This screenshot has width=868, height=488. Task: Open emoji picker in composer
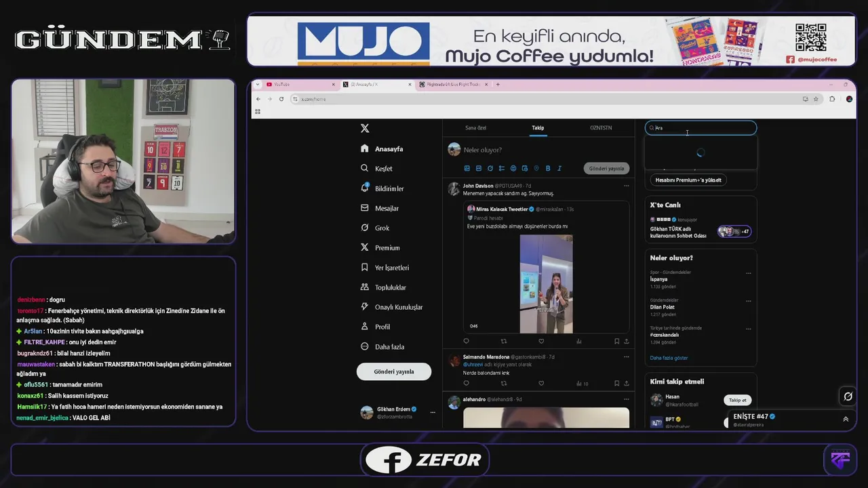click(x=513, y=168)
